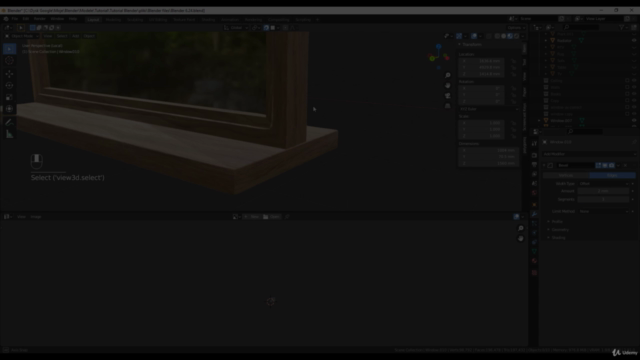Open the Physics properties tab icon
The image size is (640, 360).
point(534,233)
